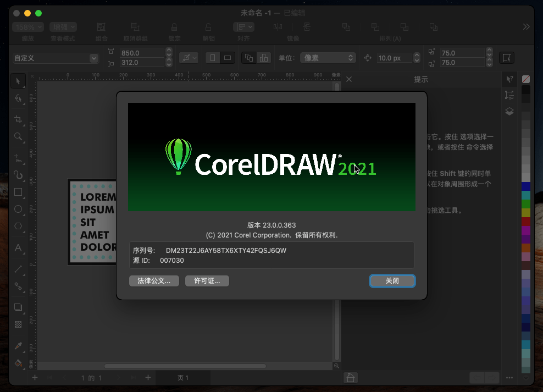Viewport: 543px width, 392px height.
Task: Click the 锁定 lock icon
Action: [x=174, y=27]
